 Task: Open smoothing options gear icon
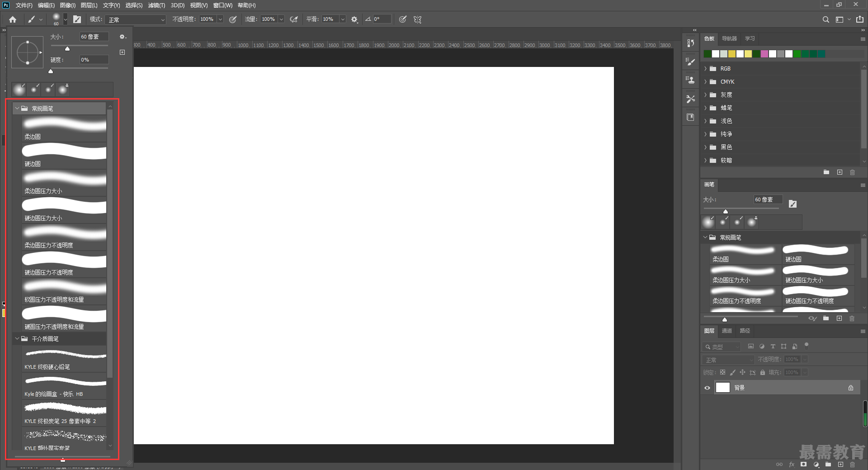tap(354, 19)
